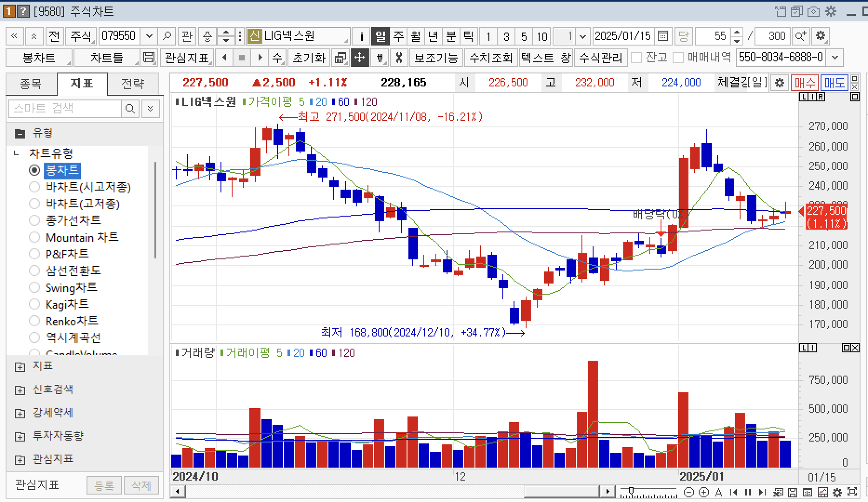The height and width of the screenshot is (502, 868).
Task: Enable the 잔고 checkbox
Action: (x=636, y=58)
